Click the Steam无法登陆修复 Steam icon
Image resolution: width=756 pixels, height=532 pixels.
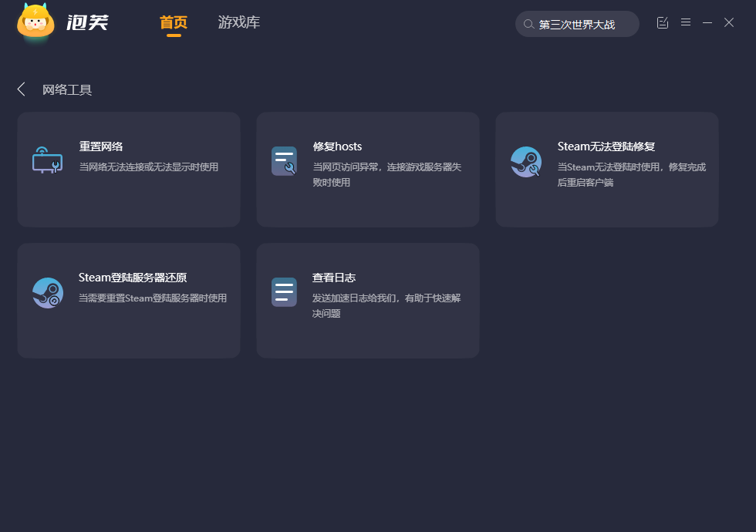(526, 162)
